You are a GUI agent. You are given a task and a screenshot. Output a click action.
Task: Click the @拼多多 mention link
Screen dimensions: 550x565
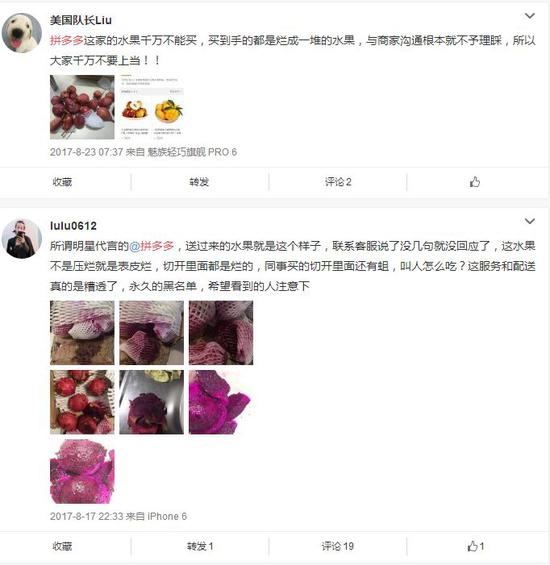coord(151,246)
